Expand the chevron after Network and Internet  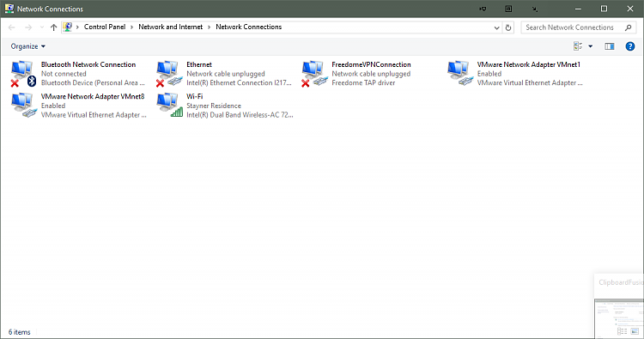209,27
